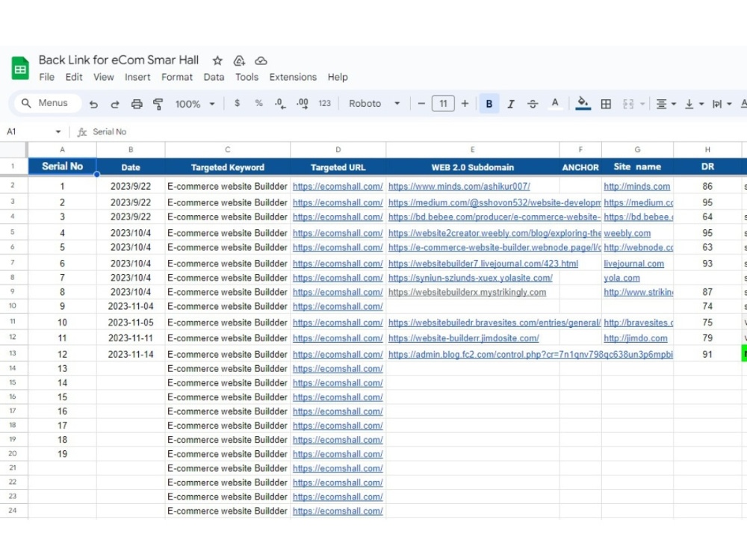The width and height of the screenshot is (747, 560).
Task: Open the Data menu
Action: click(214, 77)
